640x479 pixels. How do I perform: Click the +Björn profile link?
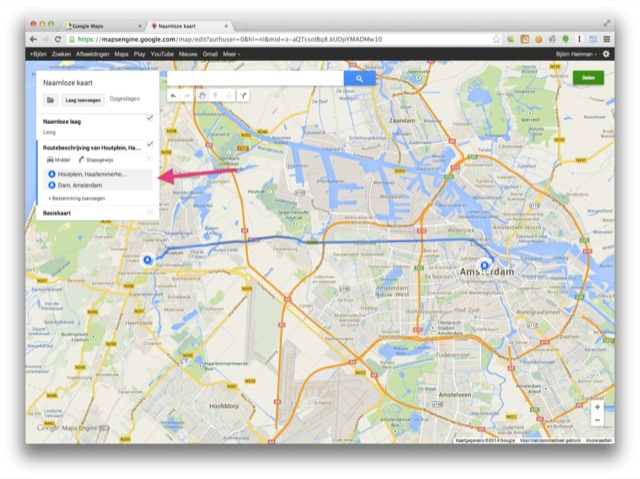click(x=38, y=54)
